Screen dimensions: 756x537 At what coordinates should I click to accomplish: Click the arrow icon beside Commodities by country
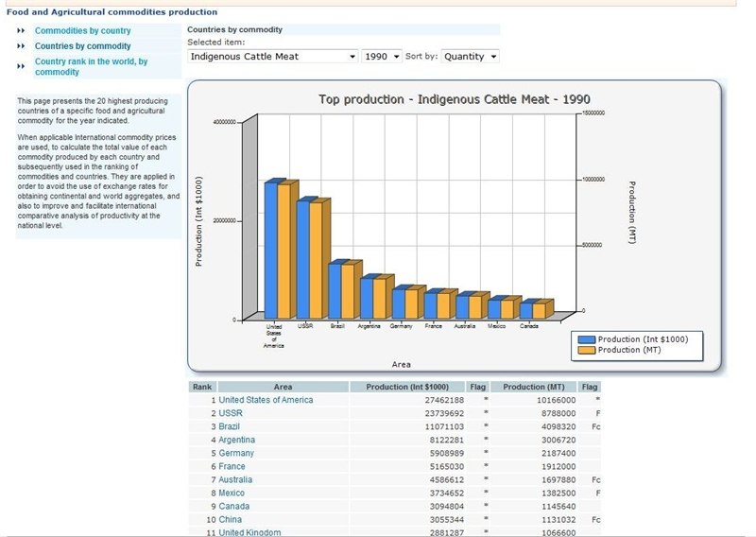click(21, 31)
